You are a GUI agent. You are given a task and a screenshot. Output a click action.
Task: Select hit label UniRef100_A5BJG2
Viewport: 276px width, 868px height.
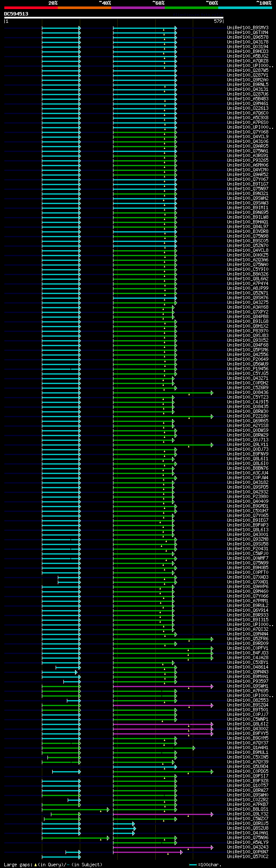(248, 56)
